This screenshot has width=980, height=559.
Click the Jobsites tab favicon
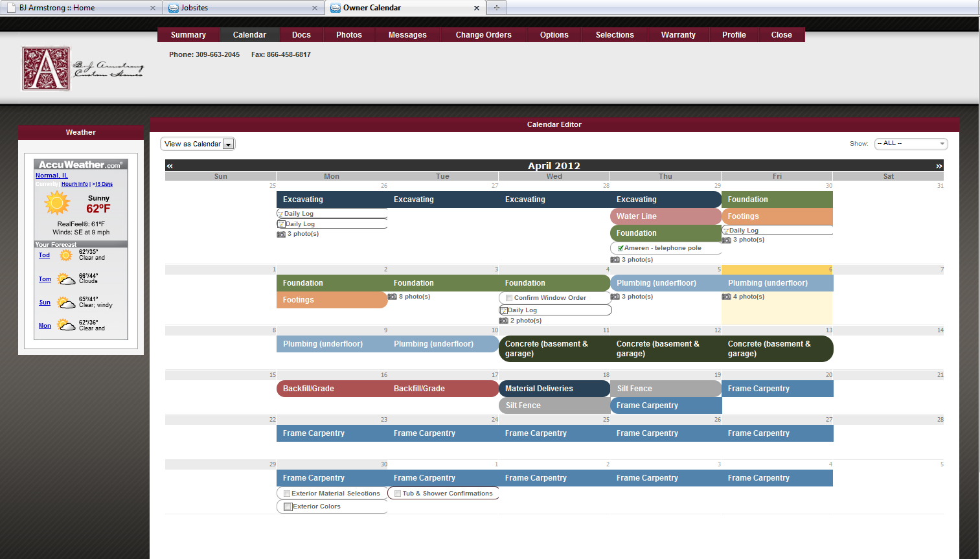174,8
